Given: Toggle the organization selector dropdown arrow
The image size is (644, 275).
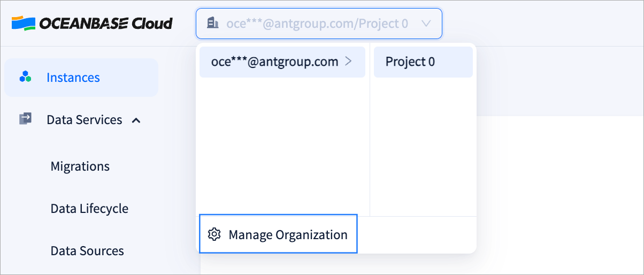Looking at the screenshot, I should [426, 24].
